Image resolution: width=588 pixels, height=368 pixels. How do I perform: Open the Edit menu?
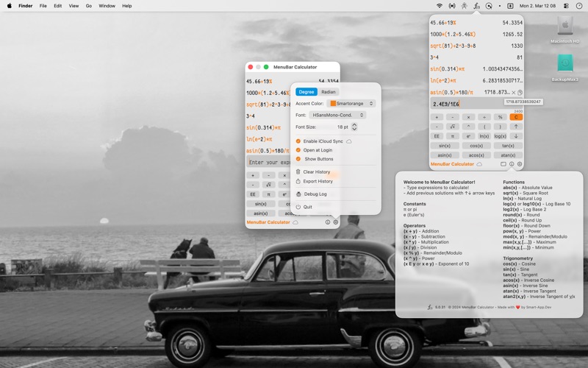click(58, 6)
